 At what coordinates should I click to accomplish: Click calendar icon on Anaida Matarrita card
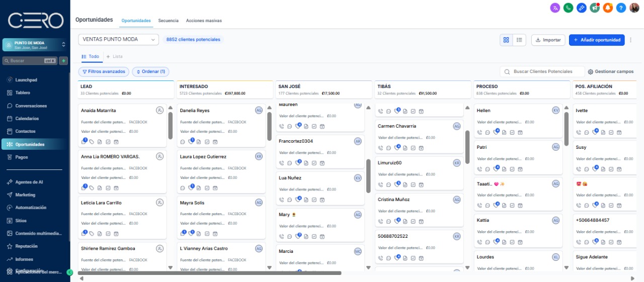tap(116, 142)
